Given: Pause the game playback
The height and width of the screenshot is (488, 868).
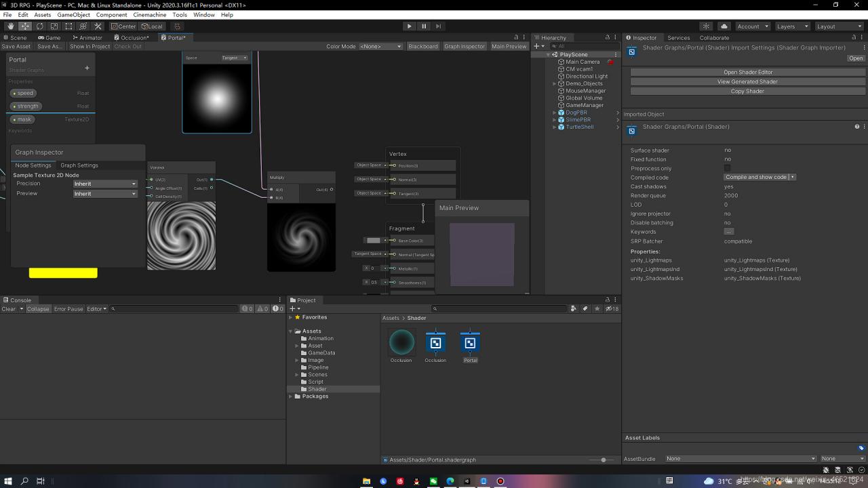Looking at the screenshot, I should (x=424, y=26).
